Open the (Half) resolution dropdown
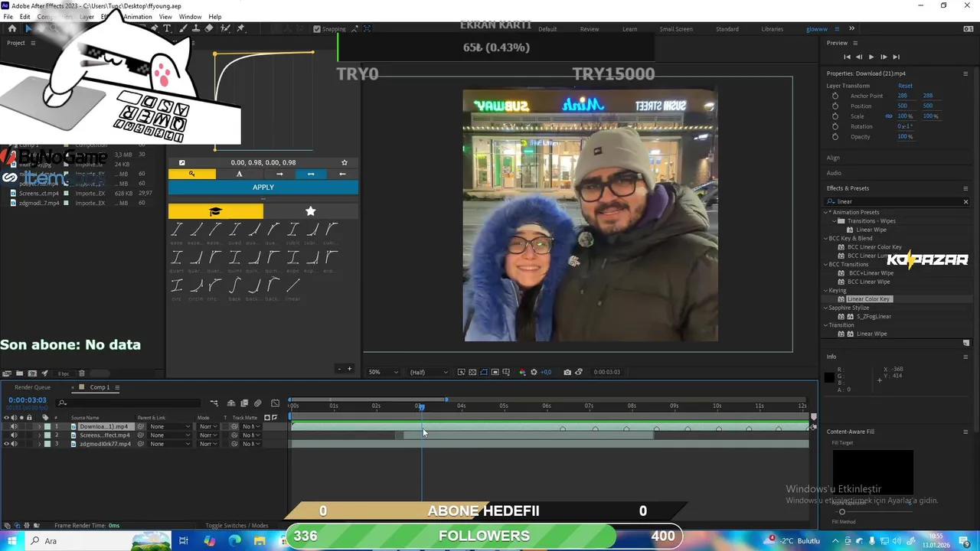This screenshot has height=551, width=980. point(429,372)
